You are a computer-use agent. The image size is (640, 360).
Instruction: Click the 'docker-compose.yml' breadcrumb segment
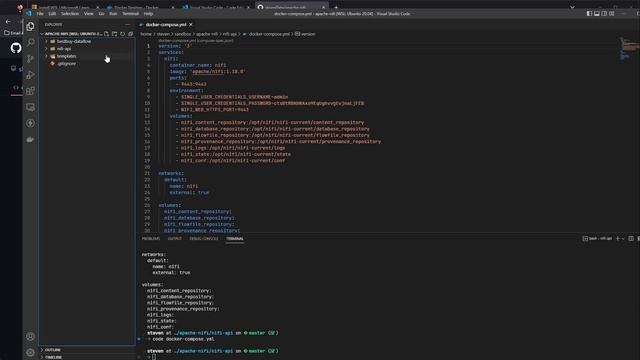coord(269,34)
